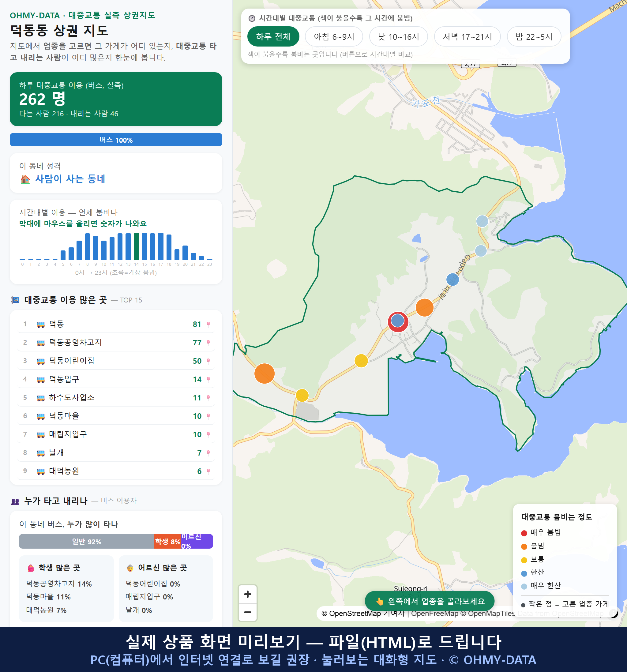The height and width of the screenshot is (672, 627).
Task: Click the 버스 100% blue bar
Action: tap(116, 140)
